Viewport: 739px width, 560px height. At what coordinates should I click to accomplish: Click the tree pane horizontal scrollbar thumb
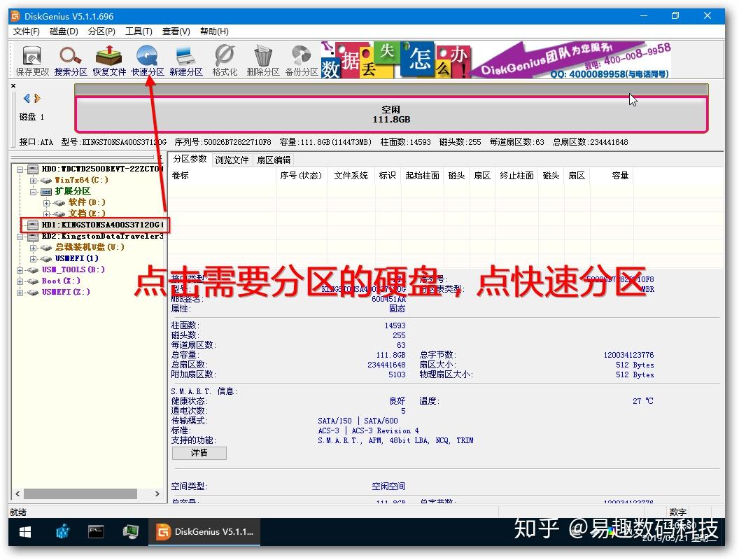pos(80,494)
